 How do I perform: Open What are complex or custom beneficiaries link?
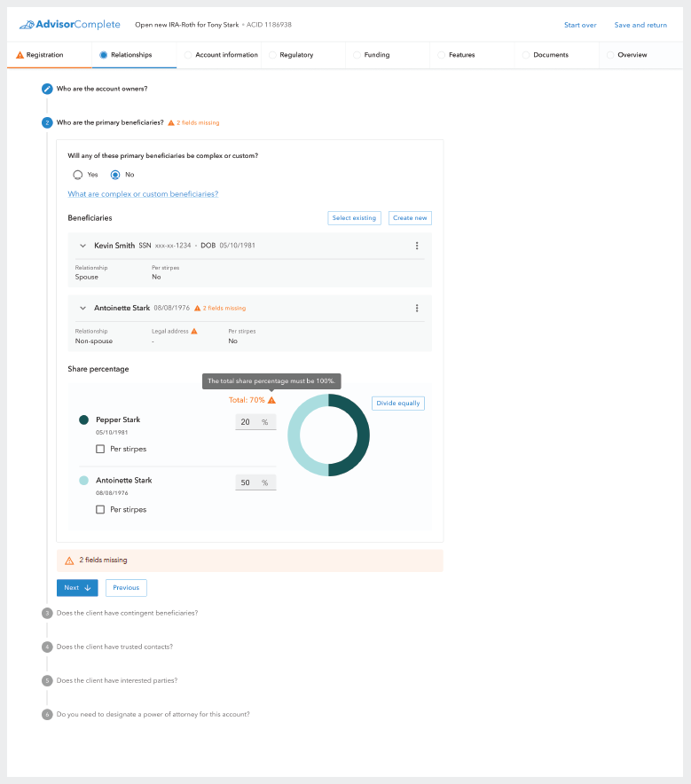point(143,193)
